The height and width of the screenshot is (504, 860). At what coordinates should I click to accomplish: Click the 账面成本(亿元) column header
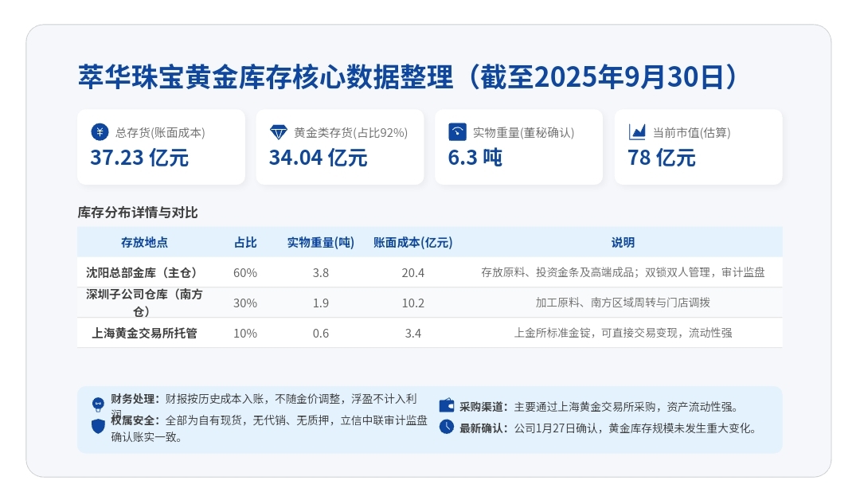click(x=413, y=242)
